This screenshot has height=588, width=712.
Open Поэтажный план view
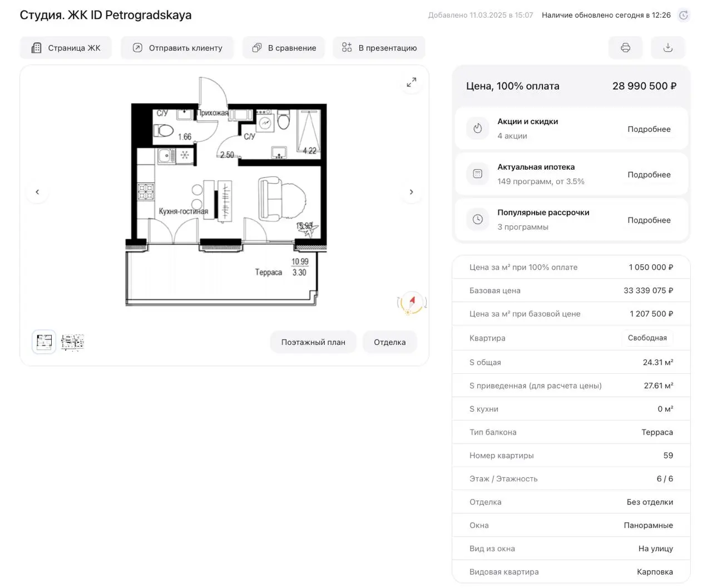pos(313,342)
